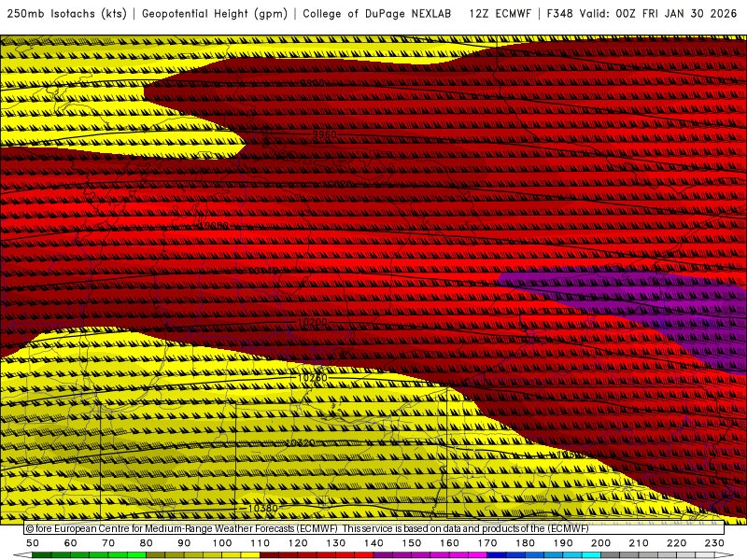Click the ECMWF copyright notice text

coord(307,528)
